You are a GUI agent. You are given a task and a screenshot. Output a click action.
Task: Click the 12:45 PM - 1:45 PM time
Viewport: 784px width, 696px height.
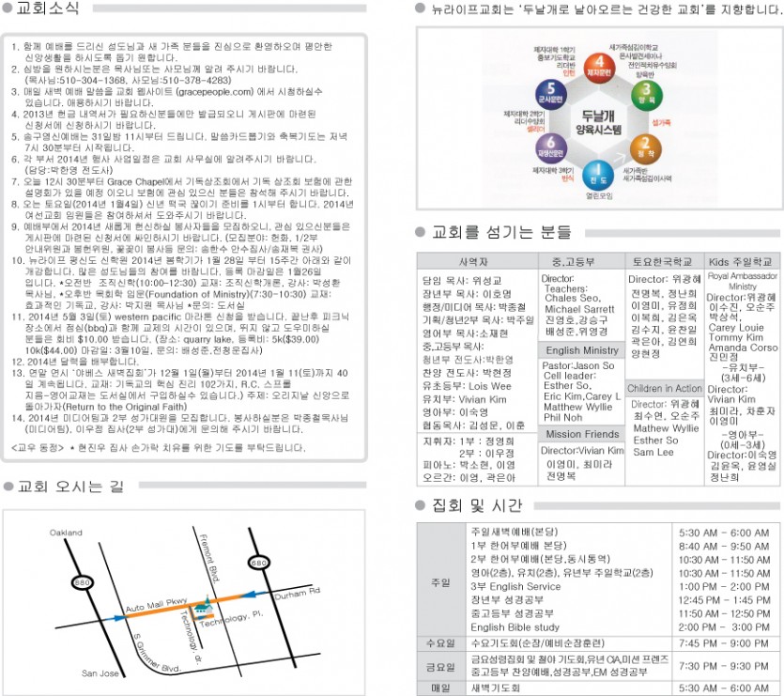(724, 600)
